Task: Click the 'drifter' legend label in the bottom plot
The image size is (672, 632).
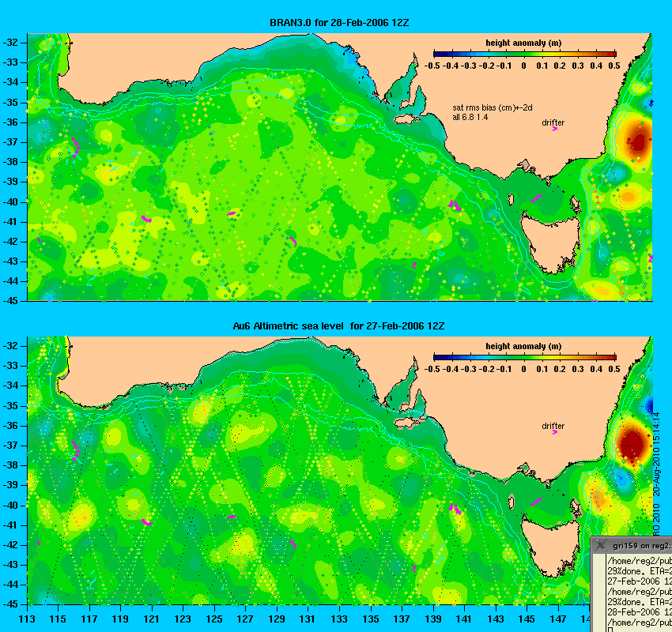Action: coord(553,426)
